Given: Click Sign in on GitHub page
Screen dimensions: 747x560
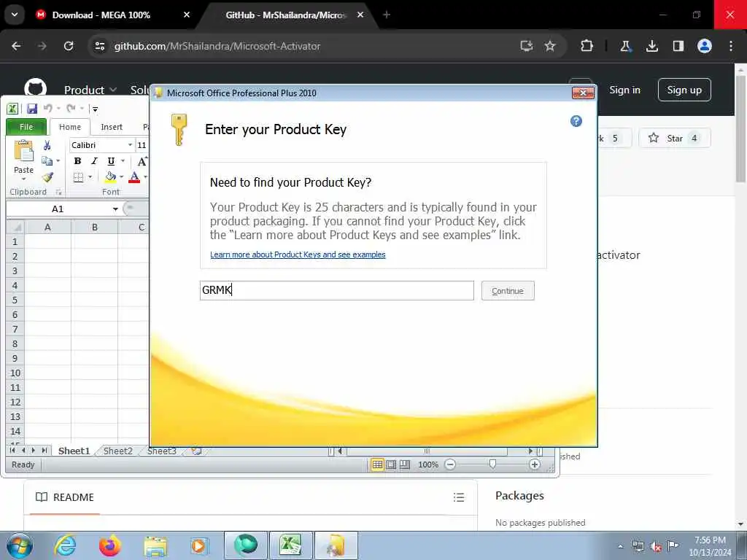Looking at the screenshot, I should (x=624, y=90).
